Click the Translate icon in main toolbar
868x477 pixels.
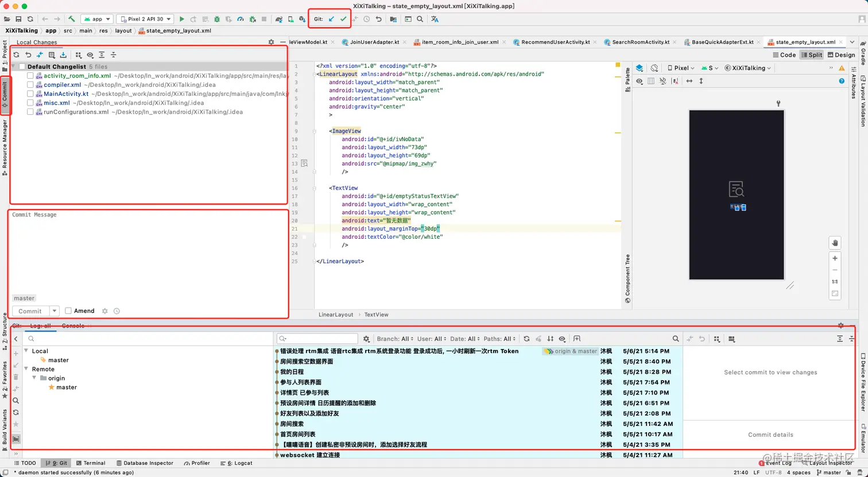(435, 19)
